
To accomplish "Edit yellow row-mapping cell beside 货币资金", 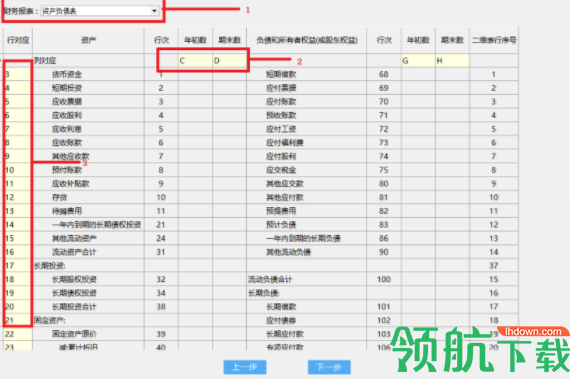I will 17,74.
